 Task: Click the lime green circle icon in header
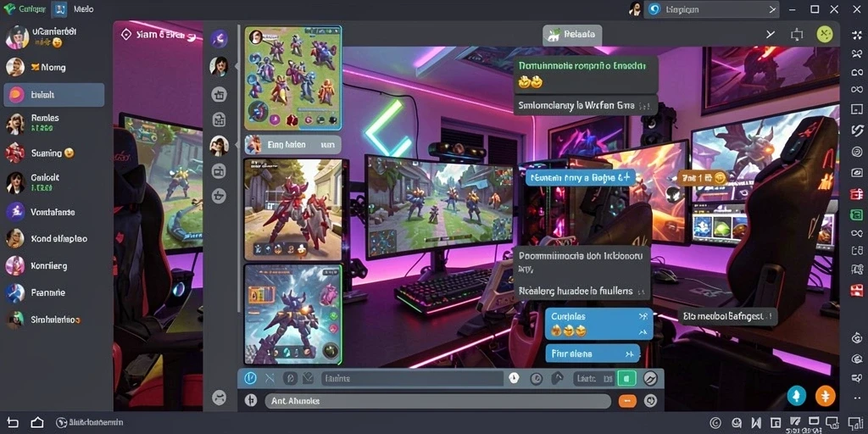pyautogui.click(x=825, y=34)
